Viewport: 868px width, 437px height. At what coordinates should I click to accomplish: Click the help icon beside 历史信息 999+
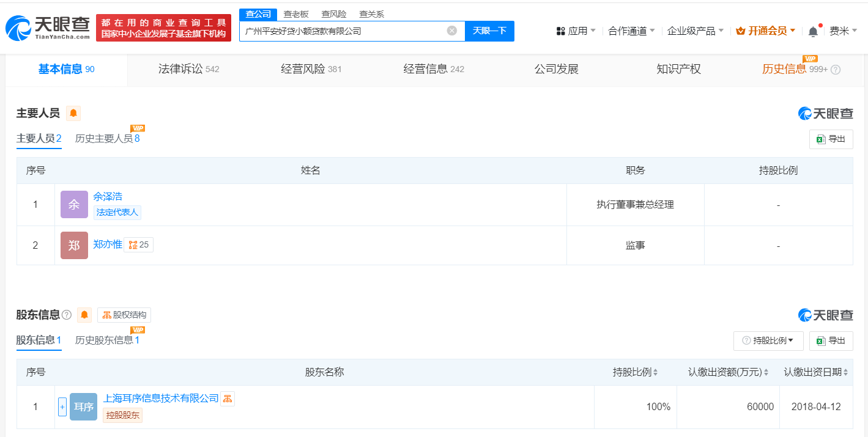click(x=836, y=70)
